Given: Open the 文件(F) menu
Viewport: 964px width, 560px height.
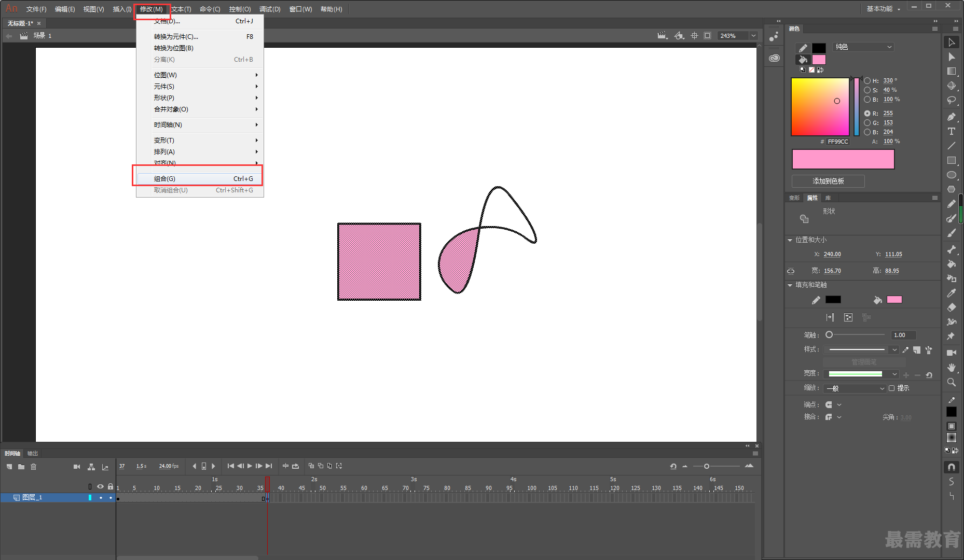Looking at the screenshot, I should (x=36, y=9).
